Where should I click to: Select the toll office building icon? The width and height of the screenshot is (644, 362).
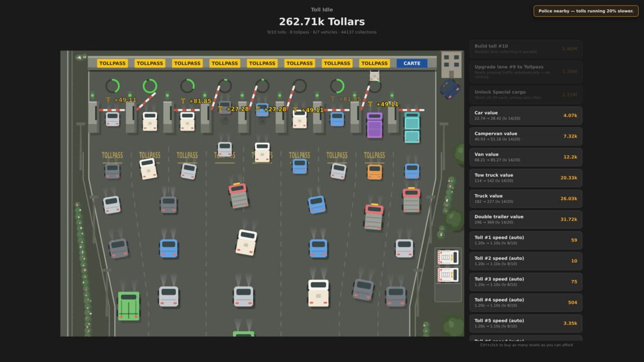tap(451, 64)
